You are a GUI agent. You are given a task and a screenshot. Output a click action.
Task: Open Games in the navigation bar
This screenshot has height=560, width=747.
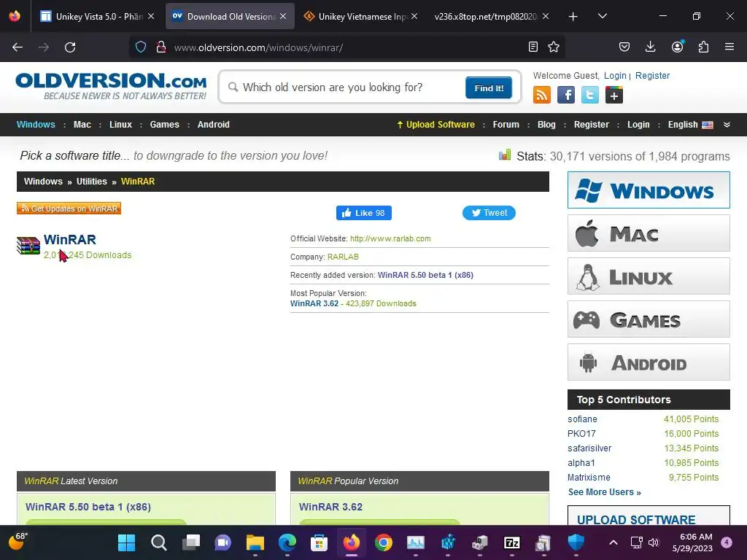pyautogui.click(x=164, y=125)
